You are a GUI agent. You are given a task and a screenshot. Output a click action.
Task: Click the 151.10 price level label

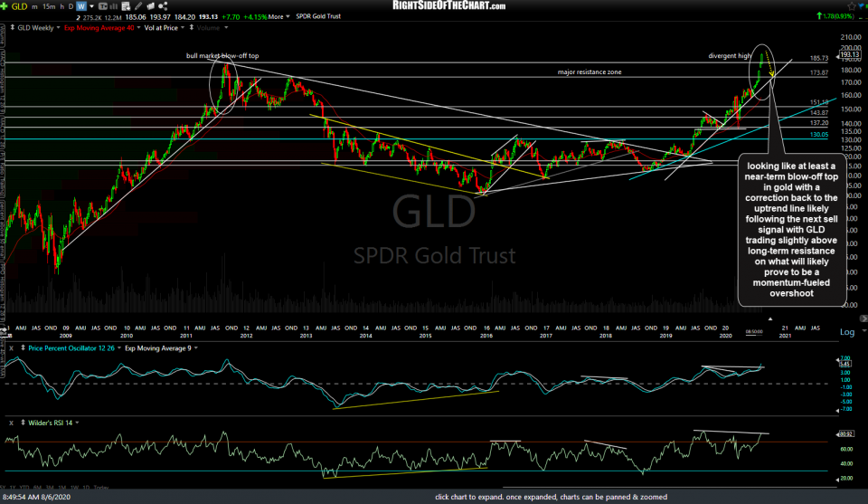pyautogui.click(x=819, y=102)
